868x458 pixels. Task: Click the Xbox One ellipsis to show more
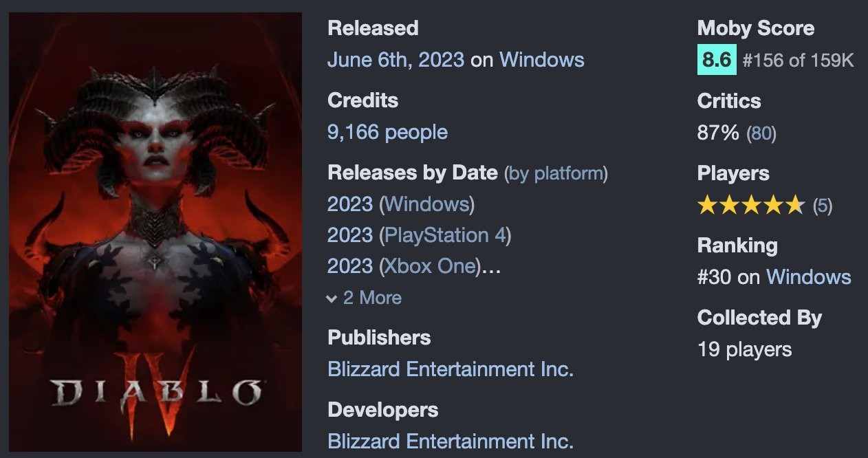click(491, 266)
